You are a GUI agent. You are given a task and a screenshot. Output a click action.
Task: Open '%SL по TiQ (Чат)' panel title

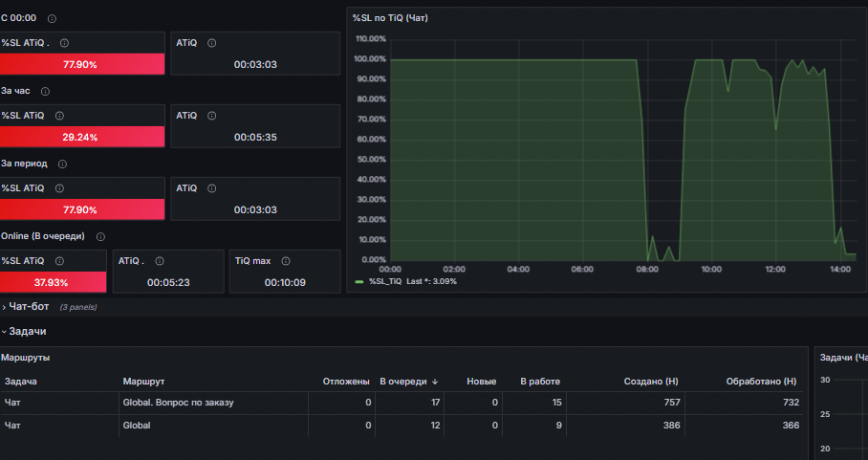390,18
